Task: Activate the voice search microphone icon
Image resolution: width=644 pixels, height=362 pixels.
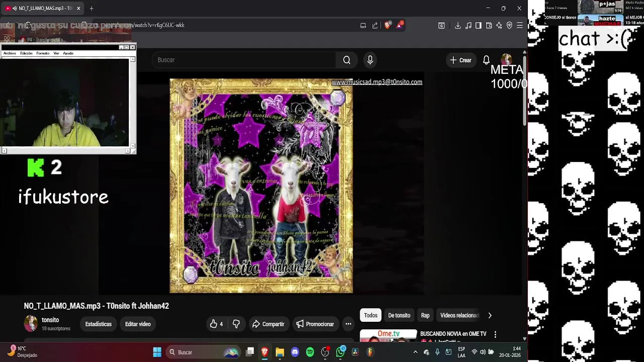Action: coord(370,60)
